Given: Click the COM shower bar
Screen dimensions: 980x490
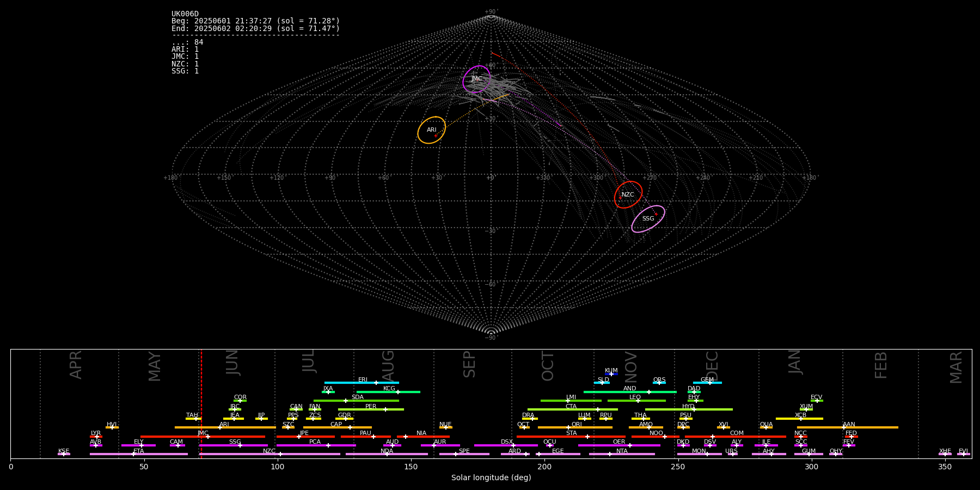Looking at the screenshot, I should (736, 436).
